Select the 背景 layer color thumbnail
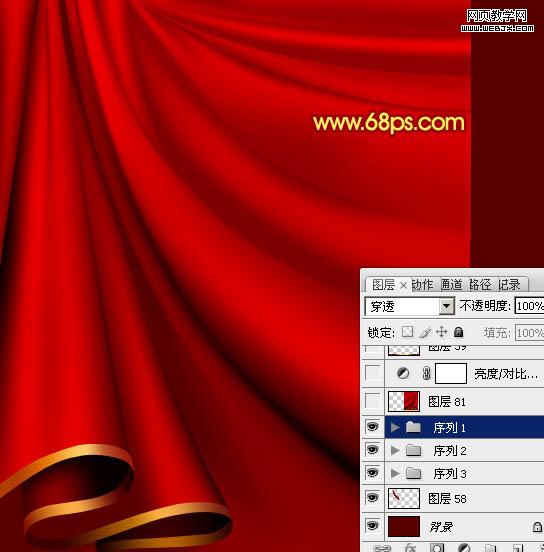This screenshot has width=544, height=552. 404,526
